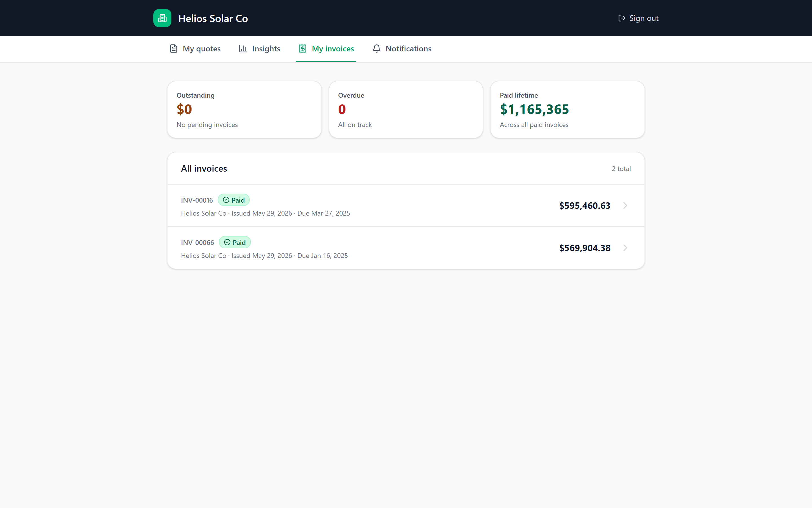The image size is (812, 508).
Task: Click the INV-00016 invoice number
Action: [x=197, y=200]
